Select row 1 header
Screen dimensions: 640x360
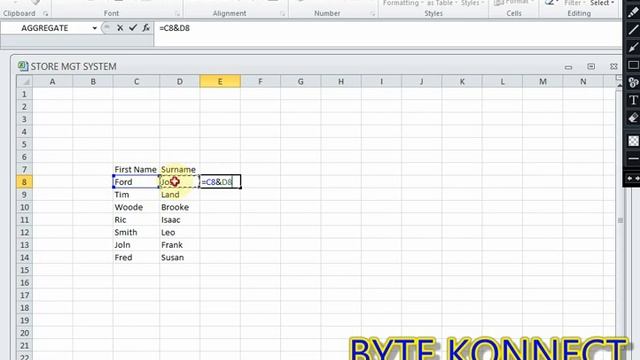click(24, 94)
